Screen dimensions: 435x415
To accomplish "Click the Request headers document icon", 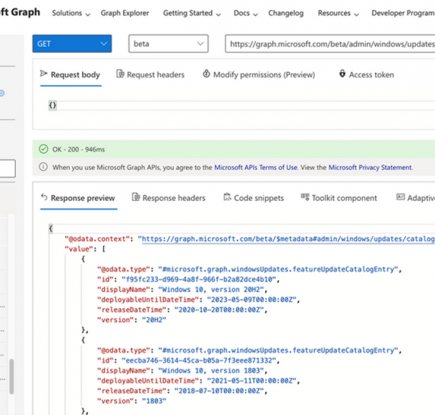I will [120, 74].
